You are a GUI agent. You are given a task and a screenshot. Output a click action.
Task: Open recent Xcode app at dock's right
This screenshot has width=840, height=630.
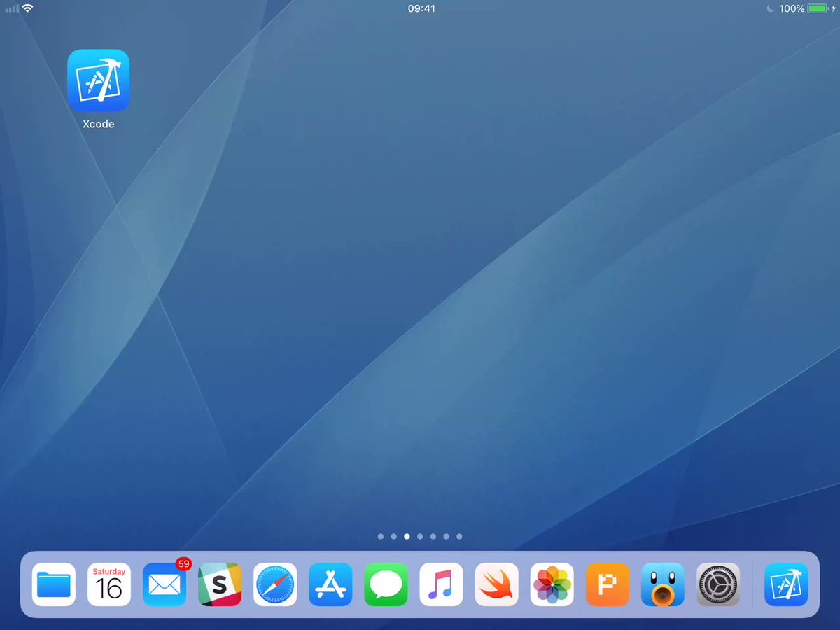(786, 584)
